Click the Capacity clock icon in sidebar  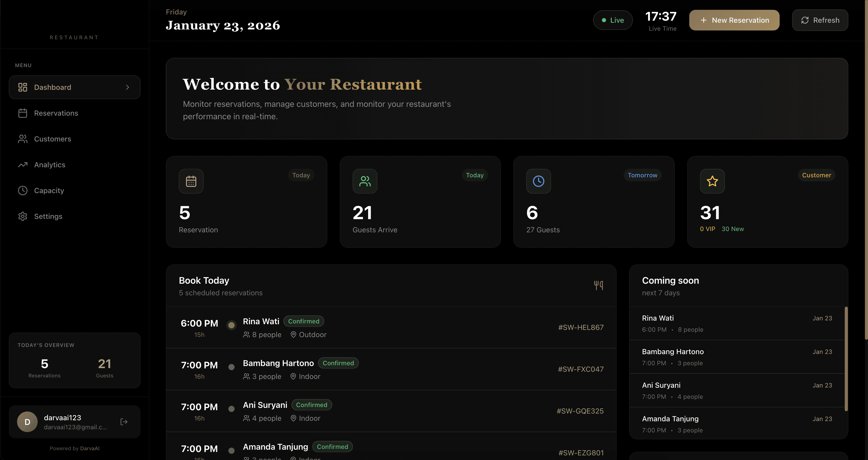point(22,190)
